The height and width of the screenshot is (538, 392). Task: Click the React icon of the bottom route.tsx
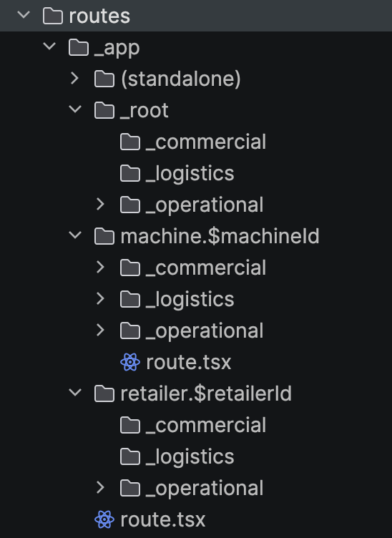coord(104,519)
